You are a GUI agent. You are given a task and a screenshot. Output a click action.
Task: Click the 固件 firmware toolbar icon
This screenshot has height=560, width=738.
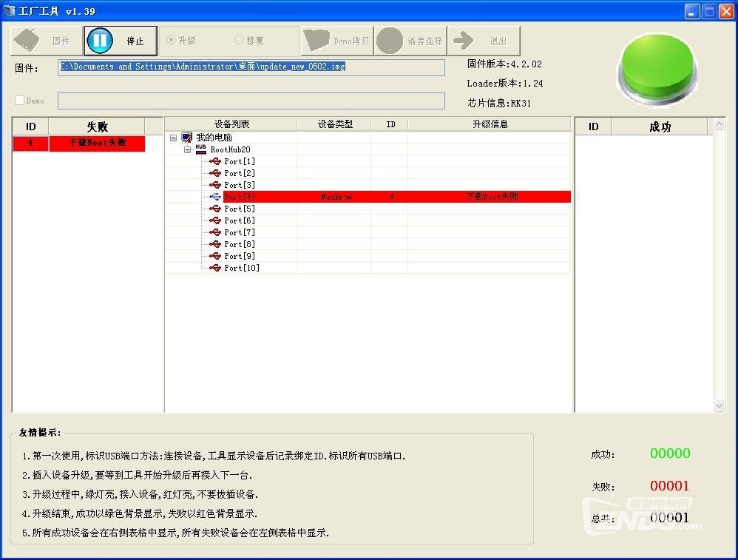[x=28, y=41]
